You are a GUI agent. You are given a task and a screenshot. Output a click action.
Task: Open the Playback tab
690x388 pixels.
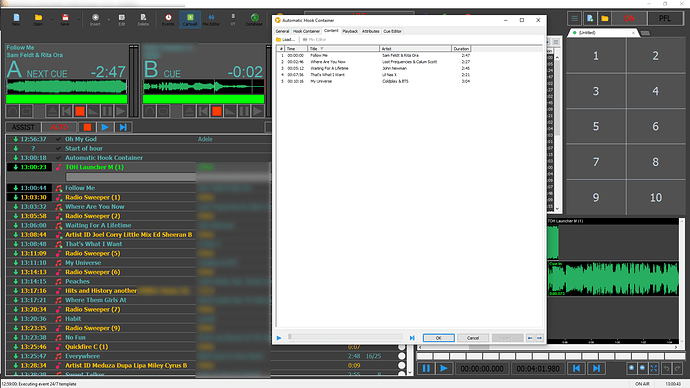[x=350, y=31]
